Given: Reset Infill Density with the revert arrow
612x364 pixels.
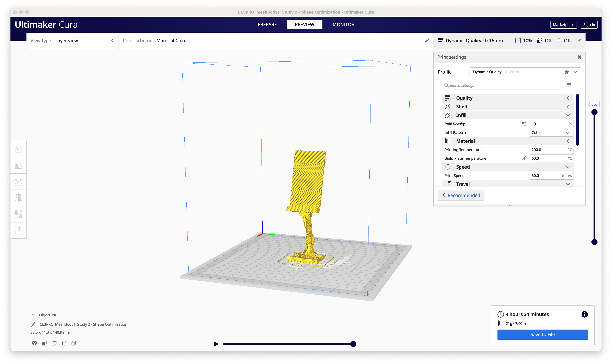Looking at the screenshot, I should click(524, 124).
